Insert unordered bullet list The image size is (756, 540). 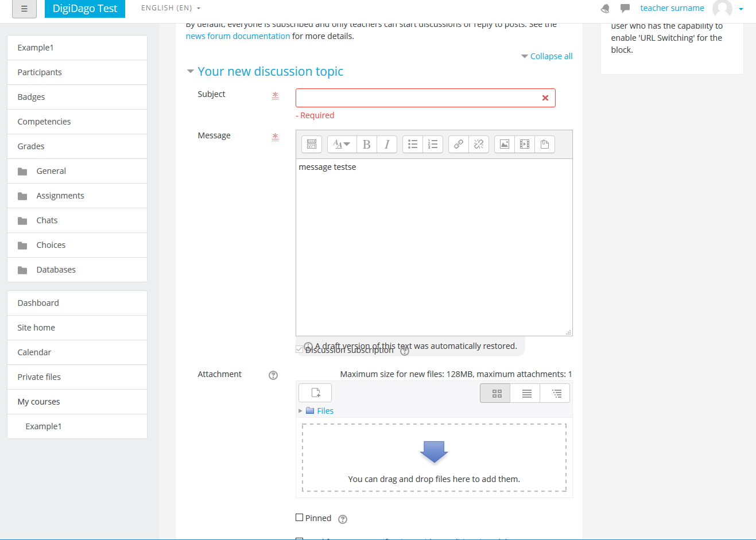click(413, 144)
